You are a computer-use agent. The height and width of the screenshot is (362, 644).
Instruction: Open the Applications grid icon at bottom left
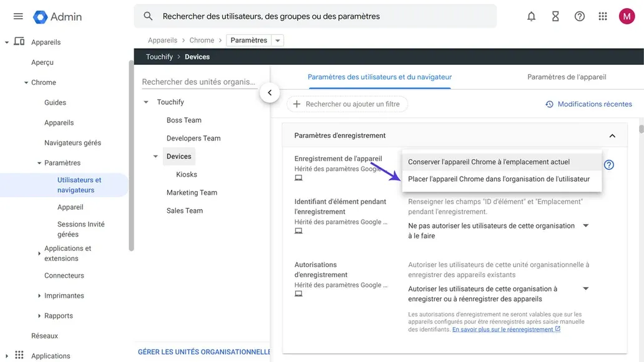coord(17,355)
